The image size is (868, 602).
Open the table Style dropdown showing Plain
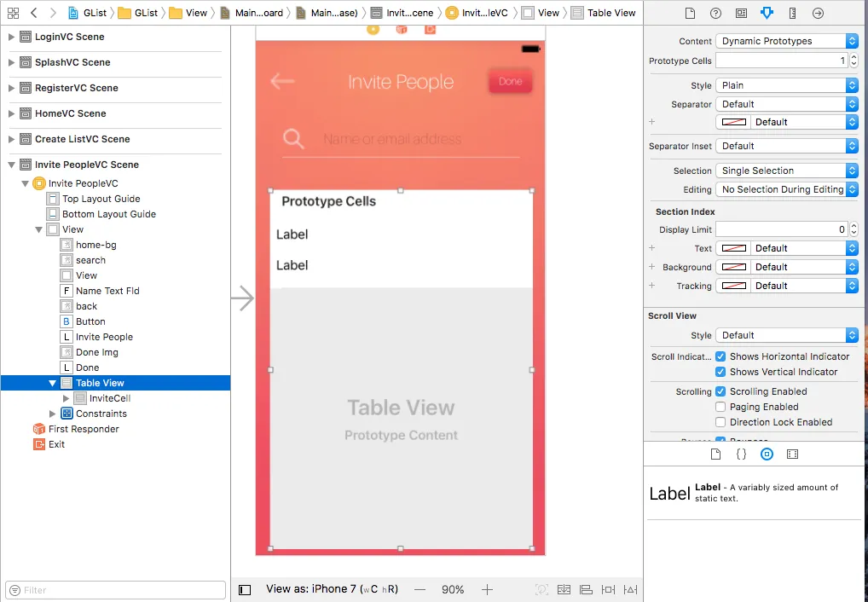[787, 85]
